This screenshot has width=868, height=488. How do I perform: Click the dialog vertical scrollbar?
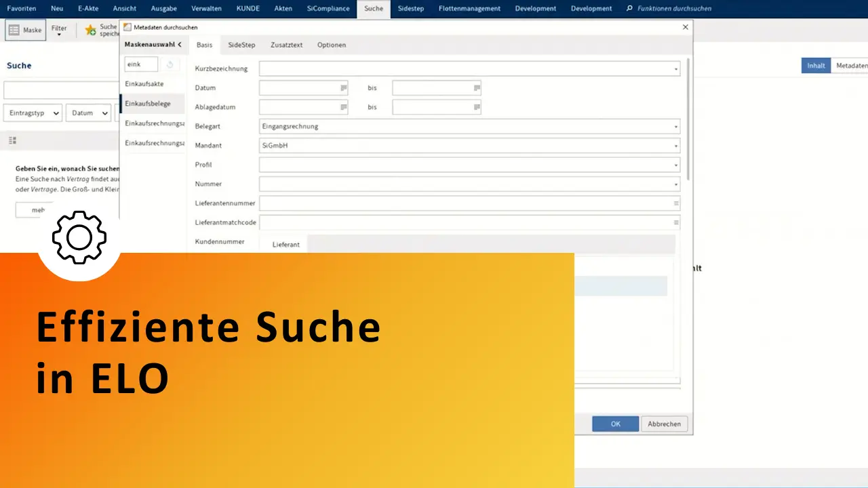[688, 120]
